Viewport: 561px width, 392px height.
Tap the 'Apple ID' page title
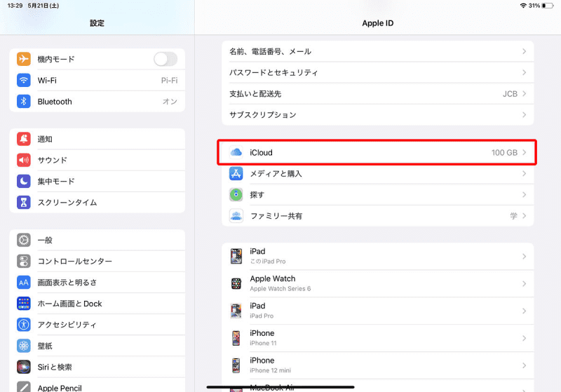pyautogui.click(x=377, y=23)
